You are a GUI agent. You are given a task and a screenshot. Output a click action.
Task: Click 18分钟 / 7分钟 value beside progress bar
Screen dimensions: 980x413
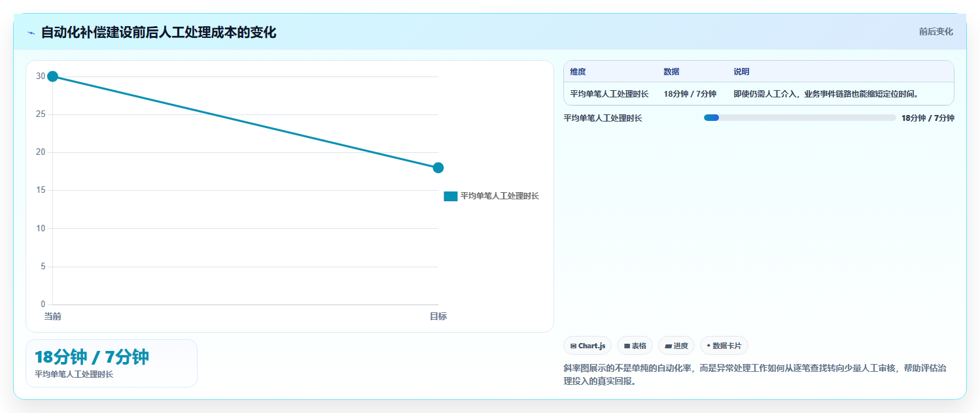(928, 118)
